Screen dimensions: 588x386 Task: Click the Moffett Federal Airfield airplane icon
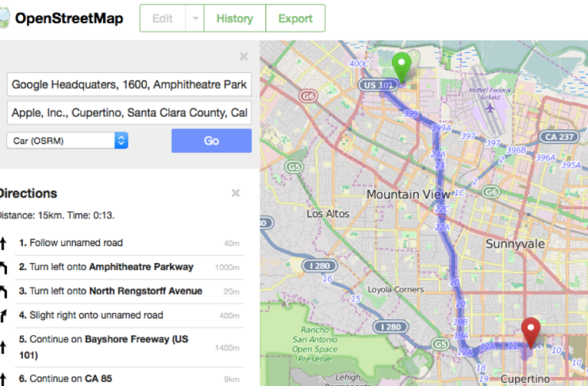pyautogui.click(x=490, y=109)
